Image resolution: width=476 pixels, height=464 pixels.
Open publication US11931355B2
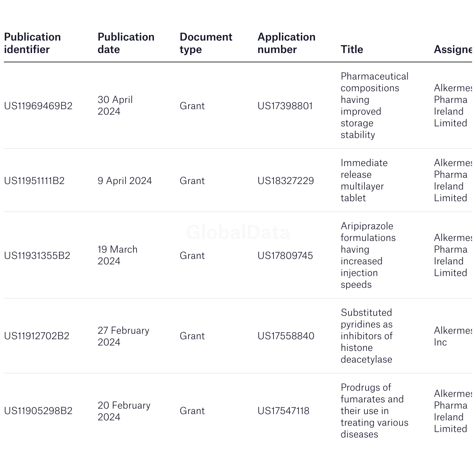(x=37, y=256)
